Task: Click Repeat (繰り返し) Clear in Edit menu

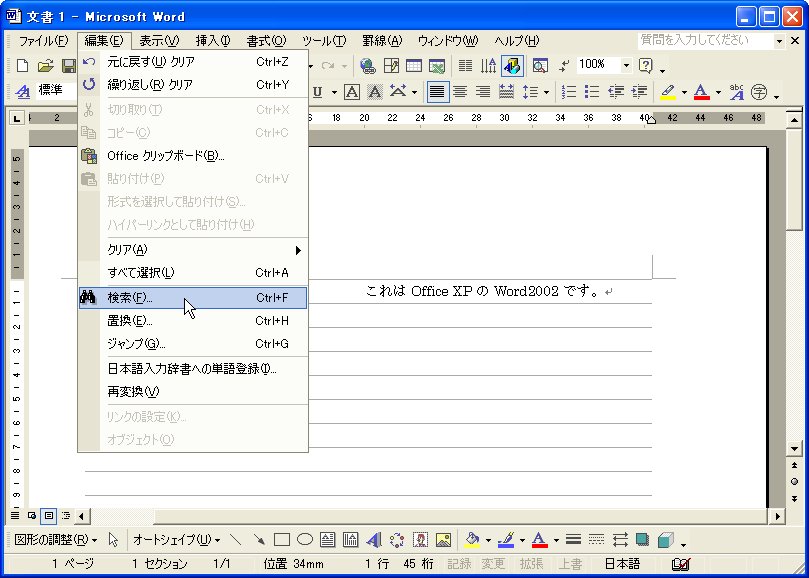Action: coord(193,85)
